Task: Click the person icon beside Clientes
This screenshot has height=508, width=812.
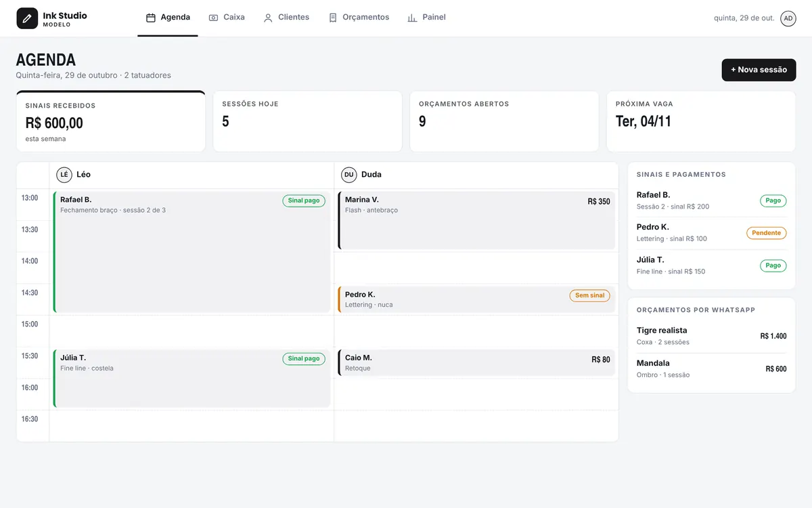Action: tap(268, 18)
